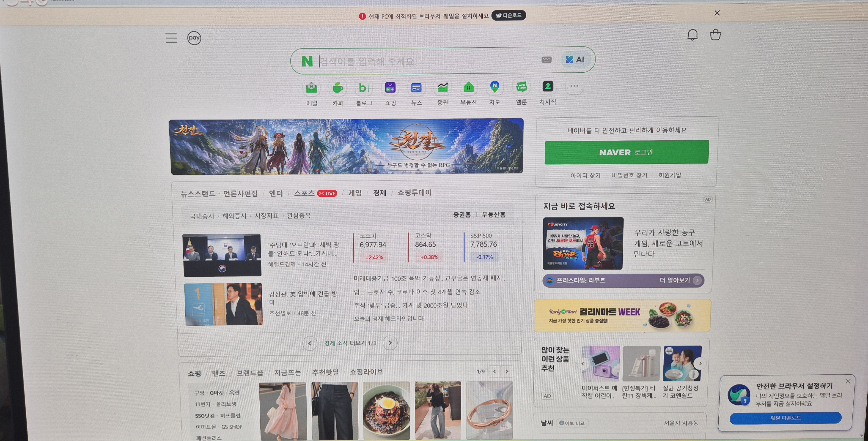Launch the AI search button
Image resolution: width=868 pixels, height=441 pixels.
tap(575, 60)
